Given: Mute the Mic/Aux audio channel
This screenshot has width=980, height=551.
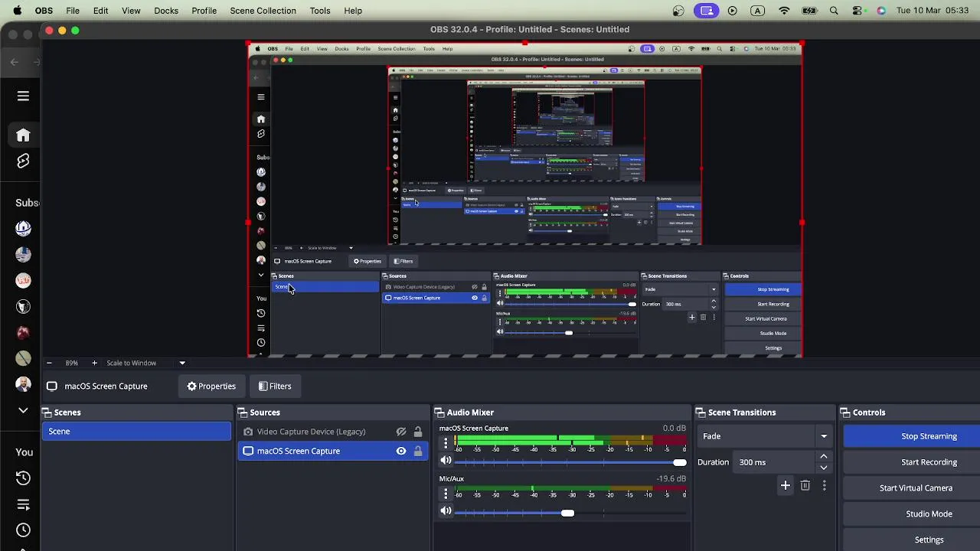Looking at the screenshot, I should pos(446,511).
